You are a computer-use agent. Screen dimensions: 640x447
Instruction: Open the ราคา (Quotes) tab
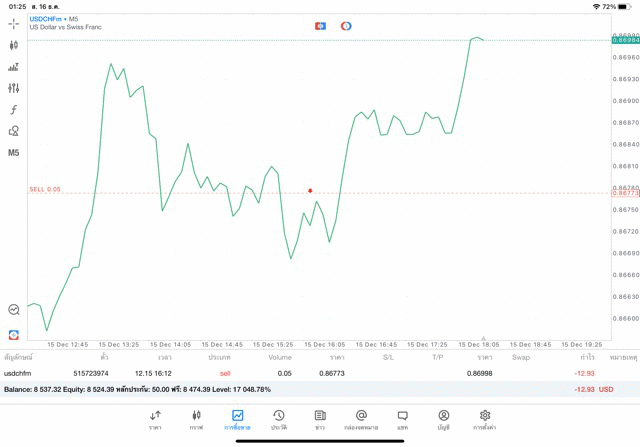155,420
